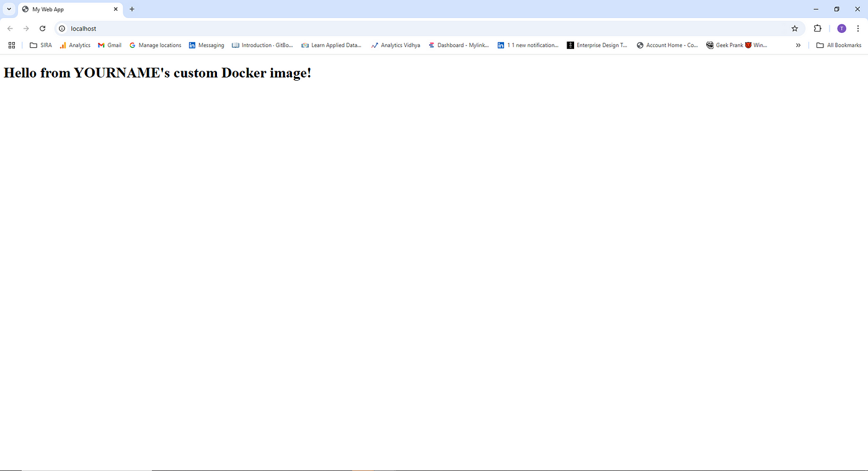This screenshot has height=471, width=868.
Task: Open the Analytics bookmark
Action: click(x=75, y=45)
